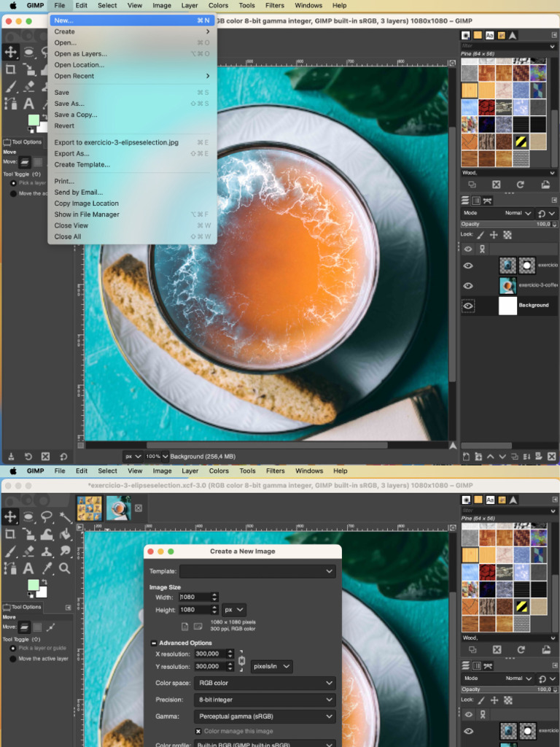The width and height of the screenshot is (560, 747).
Task: Toggle eye of exercicio layer in lower window
Action: click(469, 731)
